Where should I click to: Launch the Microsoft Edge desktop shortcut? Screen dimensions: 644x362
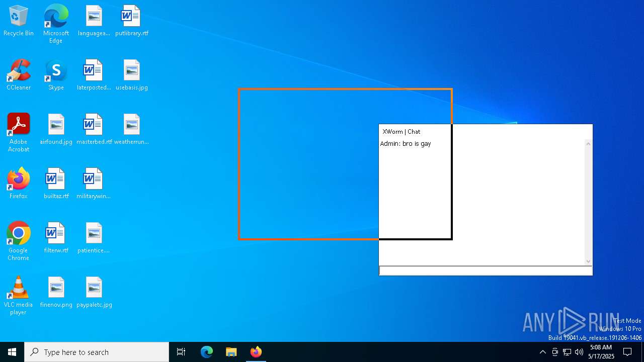[56, 24]
